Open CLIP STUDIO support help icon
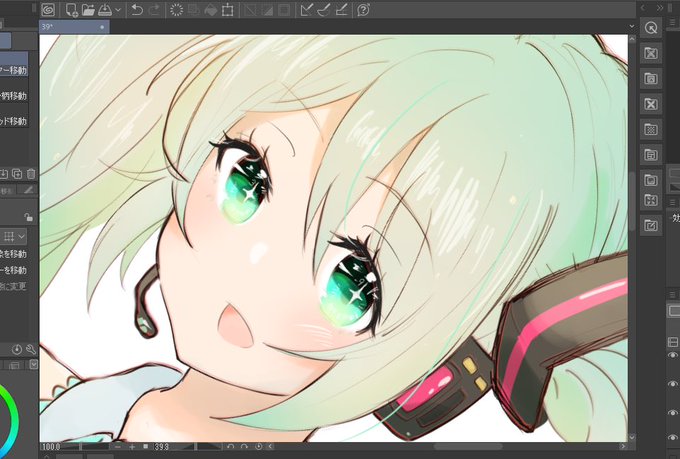 click(x=363, y=10)
